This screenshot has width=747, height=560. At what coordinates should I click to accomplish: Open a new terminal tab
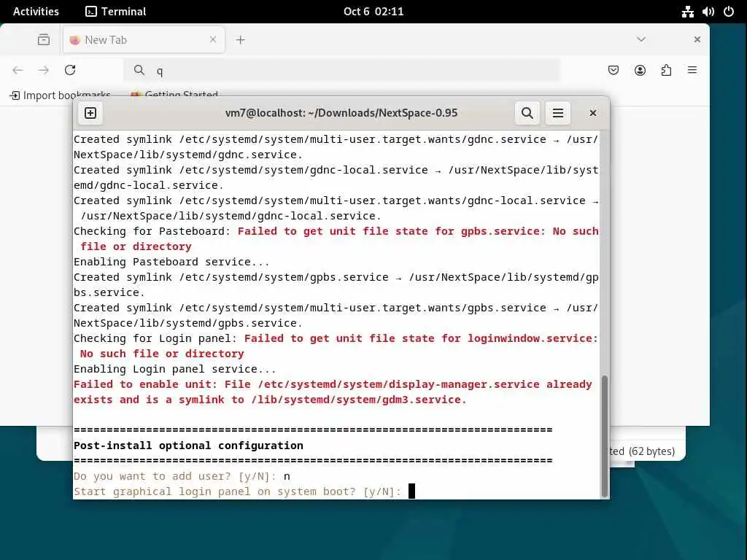(90, 113)
